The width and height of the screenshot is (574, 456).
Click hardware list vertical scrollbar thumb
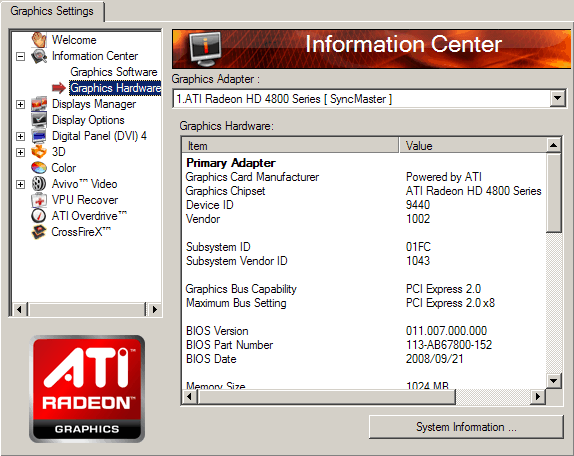[554, 193]
